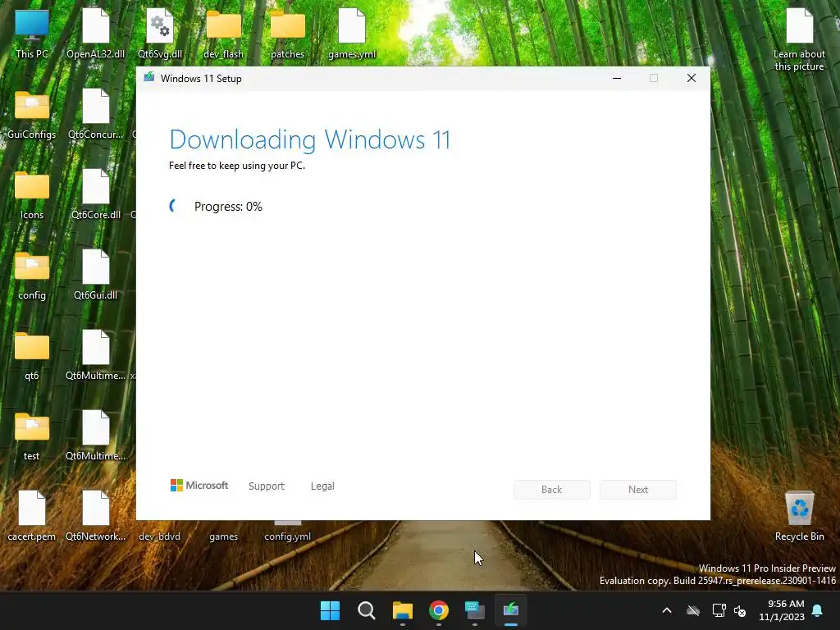The width and height of the screenshot is (840, 630).
Task: Click the Learn about this picture icon
Action: (799, 39)
